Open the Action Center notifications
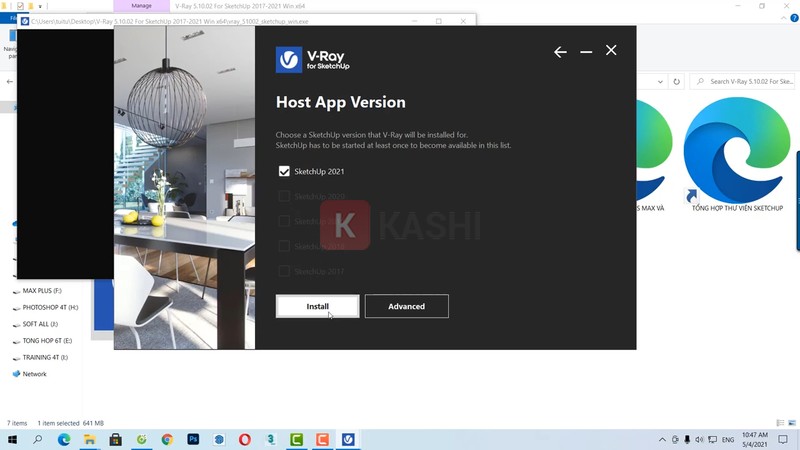The height and width of the screenshot is (450, 800). point(783,439)
